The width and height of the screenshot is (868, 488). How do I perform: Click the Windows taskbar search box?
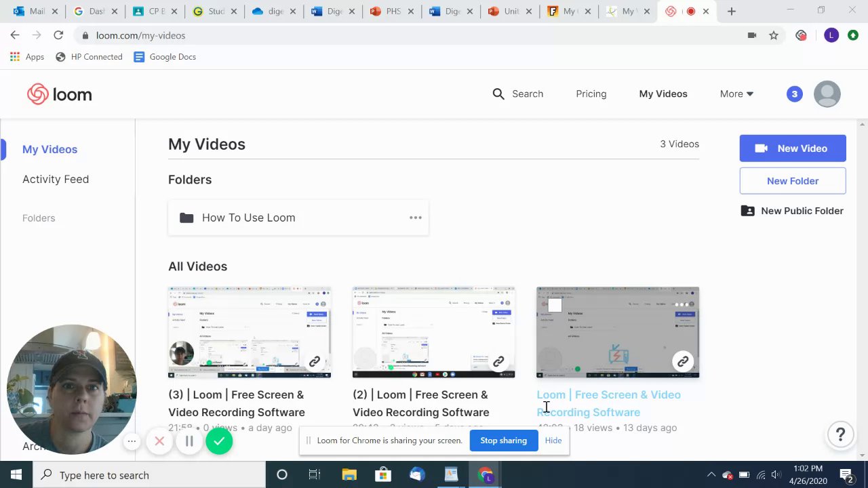[x=149, y=474]
